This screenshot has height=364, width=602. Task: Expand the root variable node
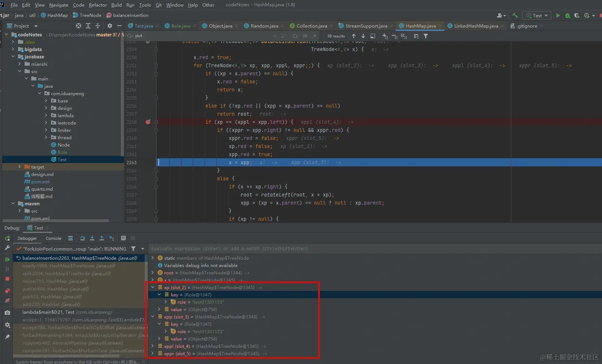click(153, 273)
